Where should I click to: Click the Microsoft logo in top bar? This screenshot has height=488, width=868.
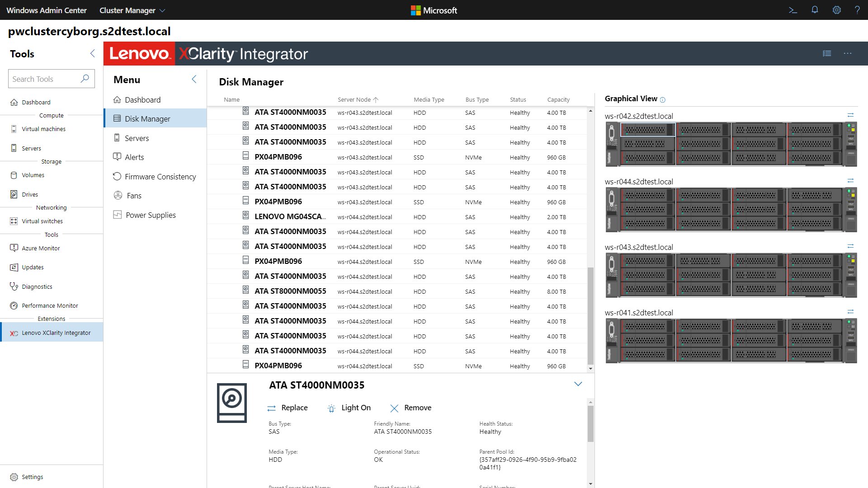pos(434,10)
